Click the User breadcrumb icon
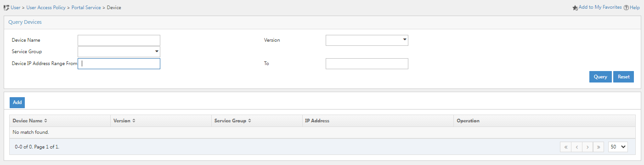Viewport: 644px width, 165px height. point(6,8)
